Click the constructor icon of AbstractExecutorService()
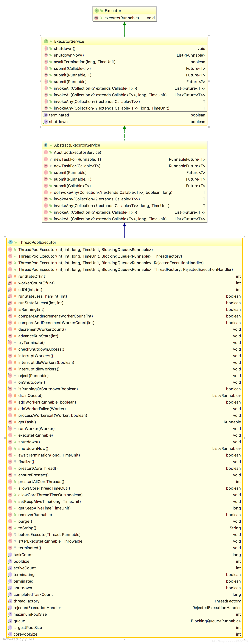The height and width of the screenshot is (644, 249). pyautogui.click(x=46, y=152)
